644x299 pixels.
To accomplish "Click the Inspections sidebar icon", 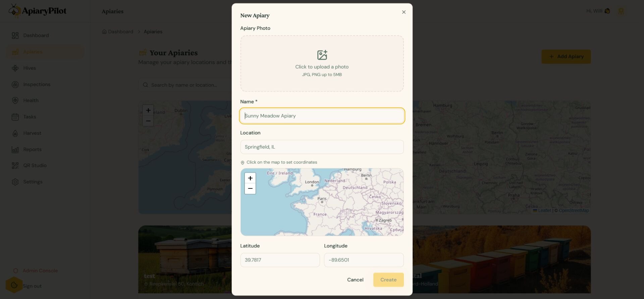I will (15, 84).
